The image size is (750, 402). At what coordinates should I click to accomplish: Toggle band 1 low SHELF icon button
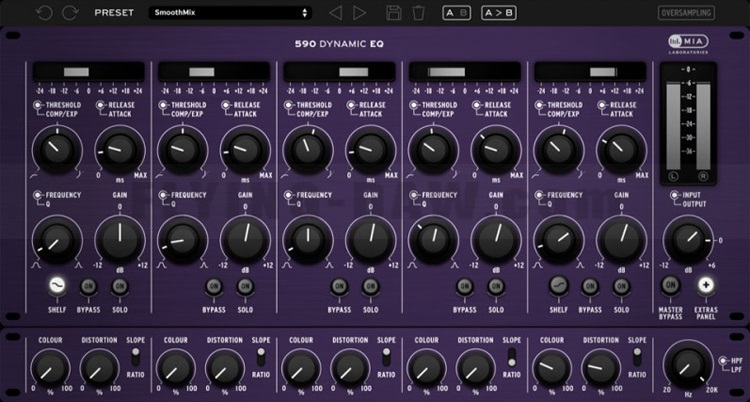coord(57,286)
